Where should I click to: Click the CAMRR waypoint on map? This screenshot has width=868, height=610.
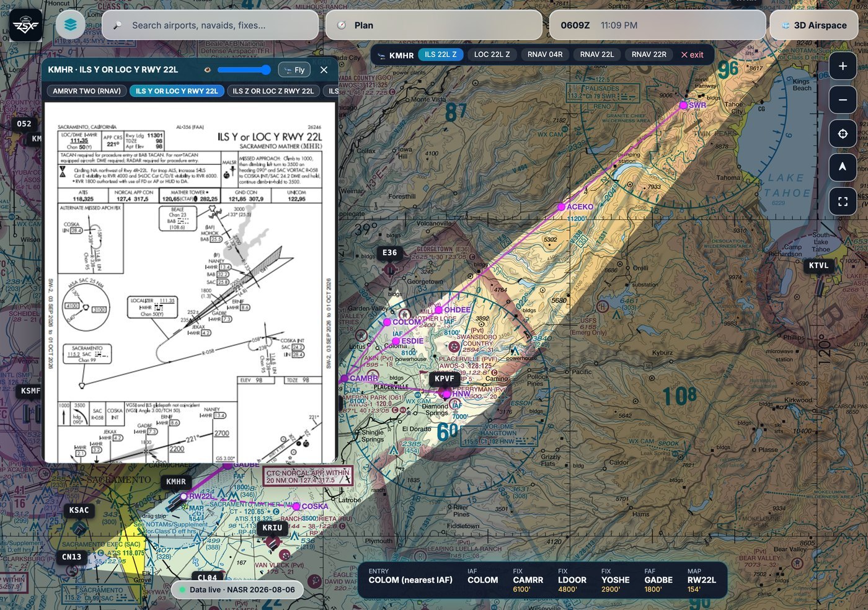tap(344, 378)
